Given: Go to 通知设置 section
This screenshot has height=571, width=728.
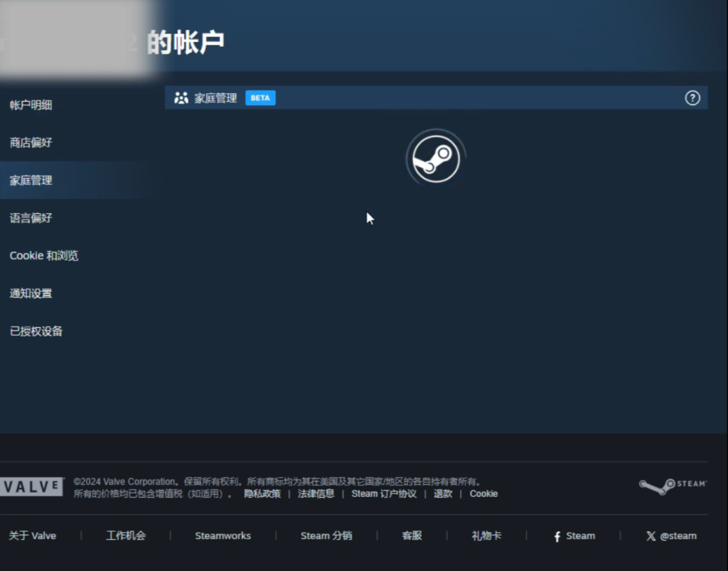Looking at the screenshot, I should pos(31,293).
